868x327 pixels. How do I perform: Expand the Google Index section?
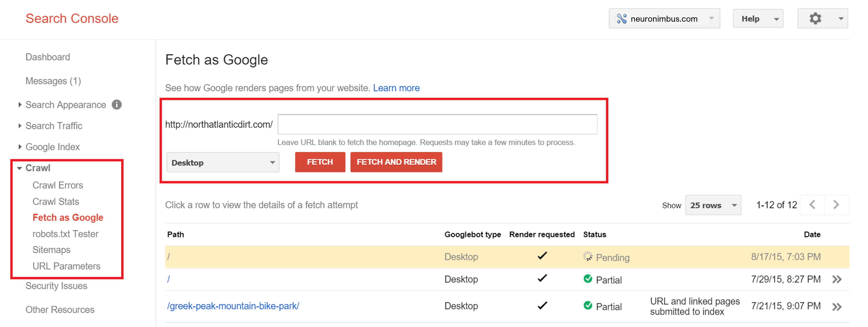(20, 147)
